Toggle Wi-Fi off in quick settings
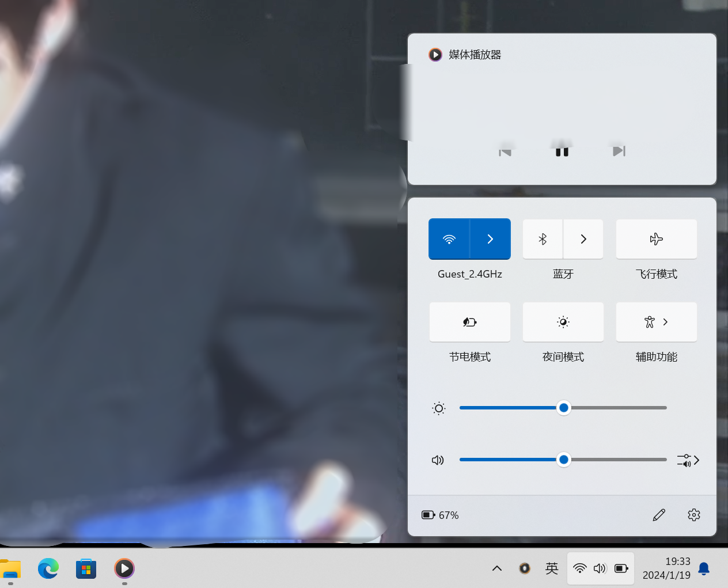728x588 pixels. click(x=449, y=239)
